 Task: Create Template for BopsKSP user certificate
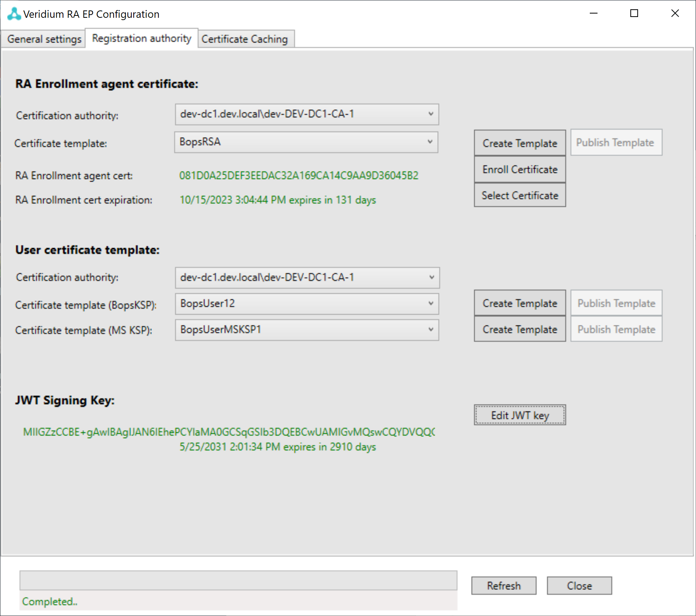click(519, 303)
